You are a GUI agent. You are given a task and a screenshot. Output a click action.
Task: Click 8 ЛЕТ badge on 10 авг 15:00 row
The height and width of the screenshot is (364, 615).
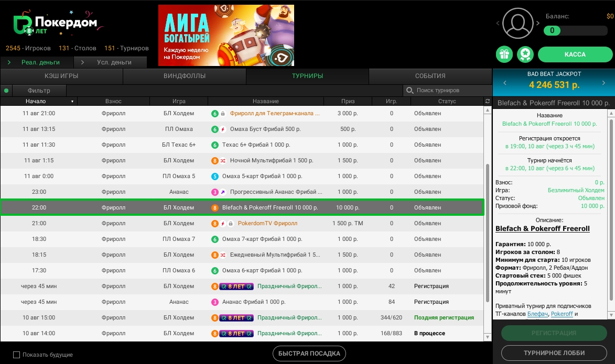236,318
